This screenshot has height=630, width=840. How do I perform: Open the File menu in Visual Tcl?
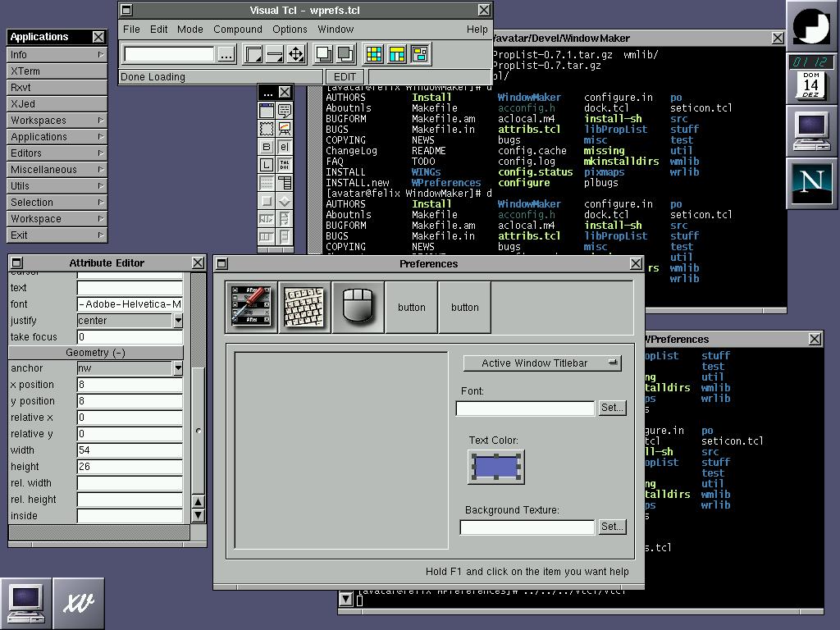[x=131, y=30]
